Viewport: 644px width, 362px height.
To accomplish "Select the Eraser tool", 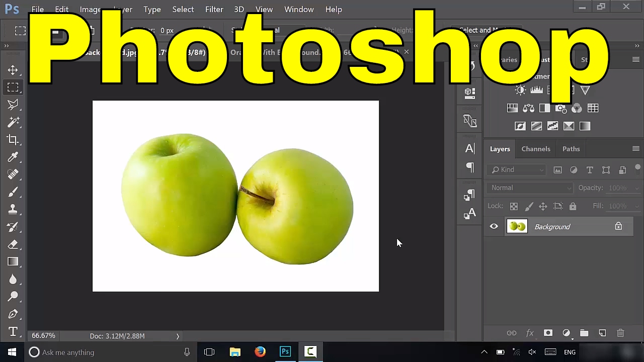I will tap(13, 244).
